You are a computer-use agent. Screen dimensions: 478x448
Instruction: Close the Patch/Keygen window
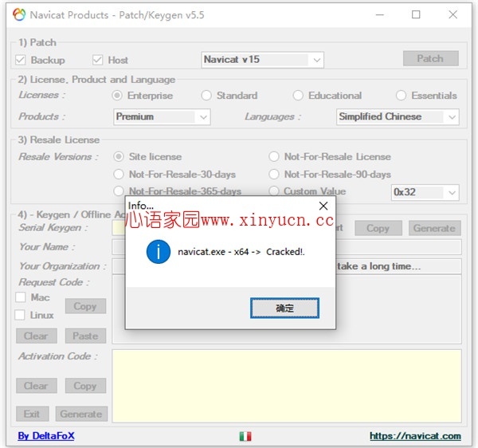[x=453, y=14]
